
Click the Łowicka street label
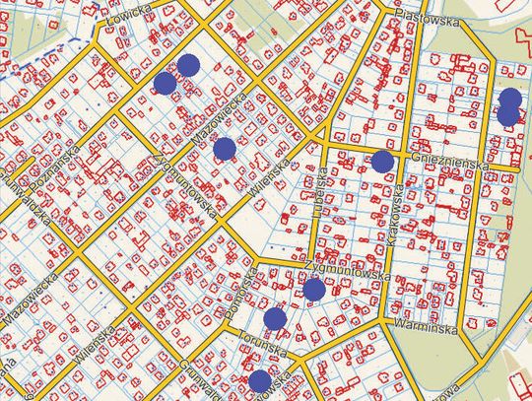[x=129, y=16]
